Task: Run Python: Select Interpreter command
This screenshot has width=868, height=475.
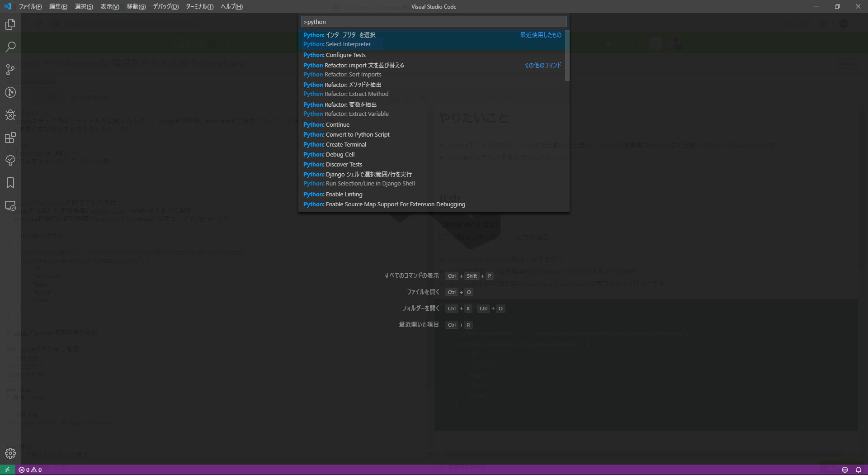Action: click(433, 39)
